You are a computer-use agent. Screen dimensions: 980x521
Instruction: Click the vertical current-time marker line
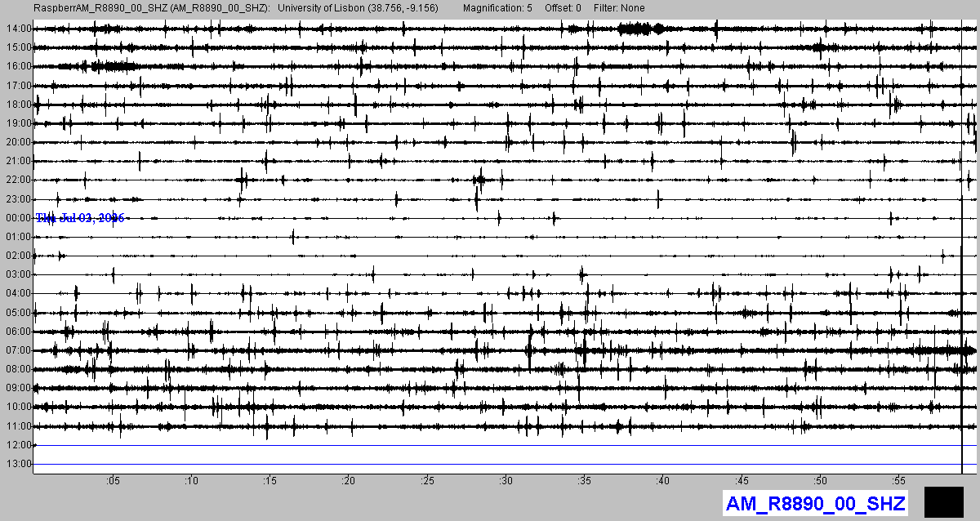962,245
